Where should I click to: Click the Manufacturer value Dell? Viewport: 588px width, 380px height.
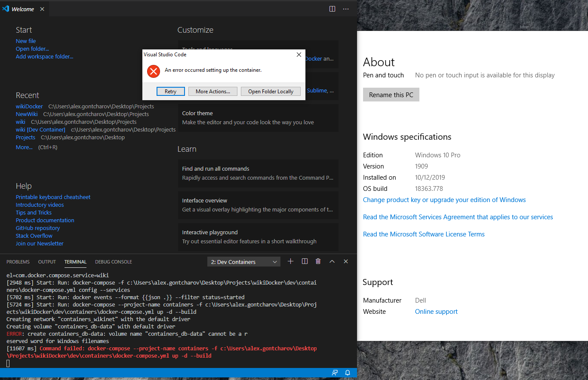(421, 300)
